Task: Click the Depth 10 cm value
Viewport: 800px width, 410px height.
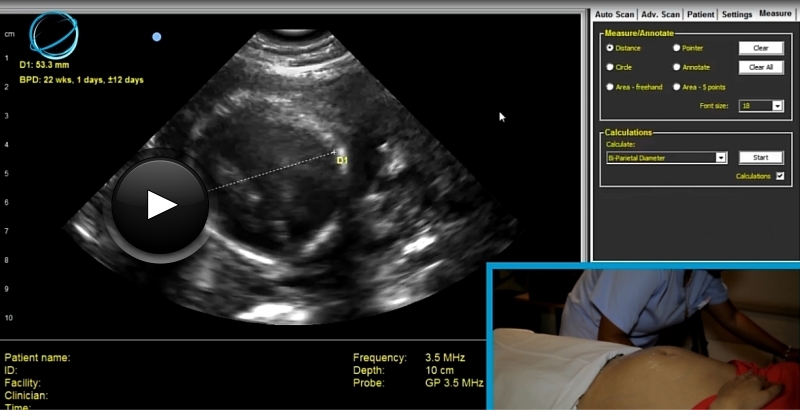Action: [x=439, y=371]
